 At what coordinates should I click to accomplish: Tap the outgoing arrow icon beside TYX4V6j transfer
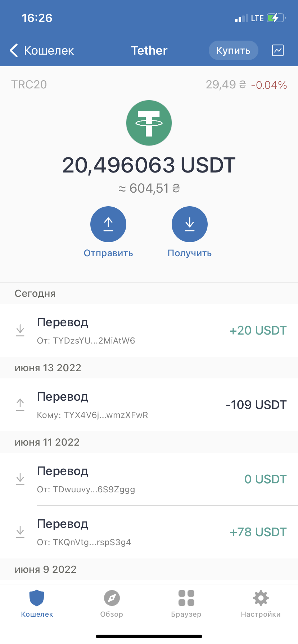pyautogui.click(x=20, y=405)
